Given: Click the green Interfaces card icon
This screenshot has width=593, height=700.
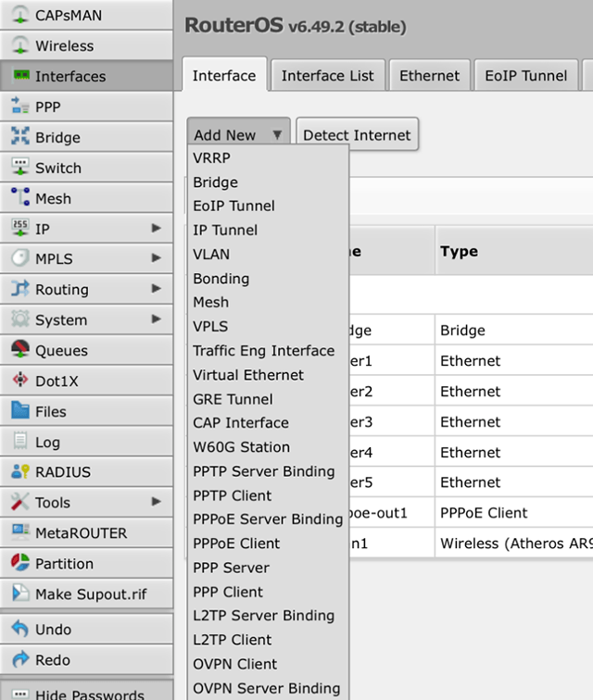Looking at the screenshot, I should (21, 75).
